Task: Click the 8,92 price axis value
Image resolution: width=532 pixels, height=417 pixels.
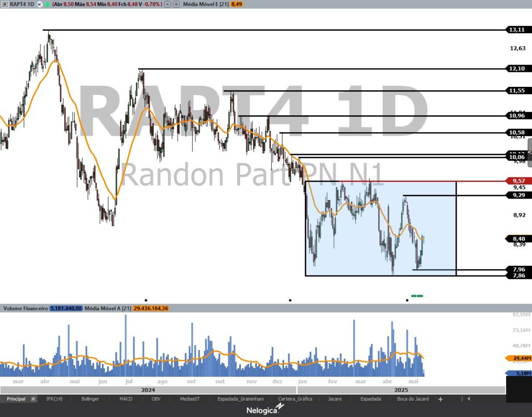Action: coord(519,215)
